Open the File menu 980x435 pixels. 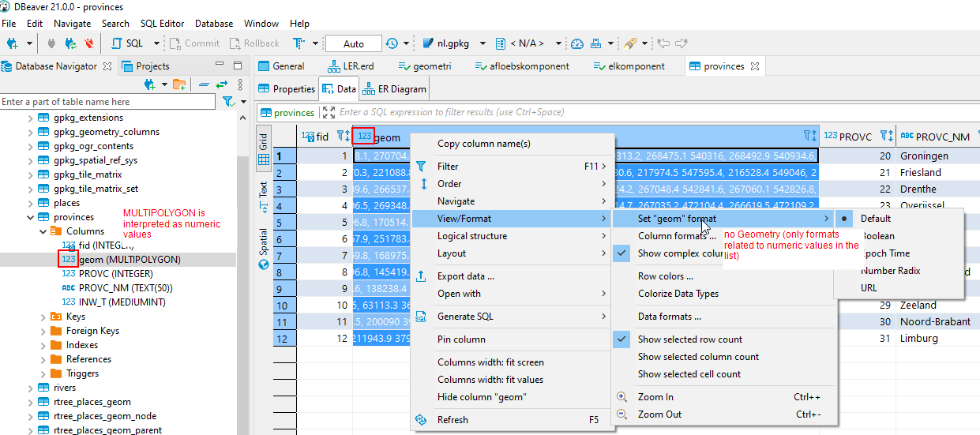9,24
